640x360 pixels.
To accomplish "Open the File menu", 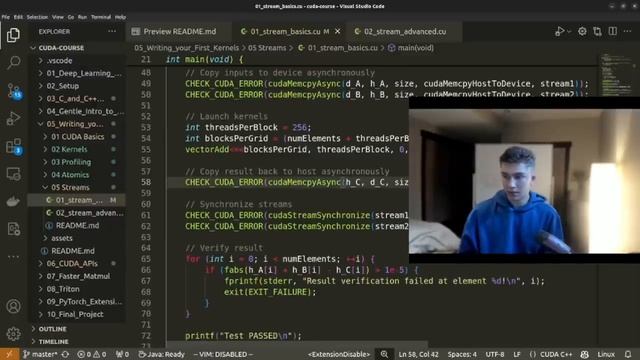I will (6, 17).
